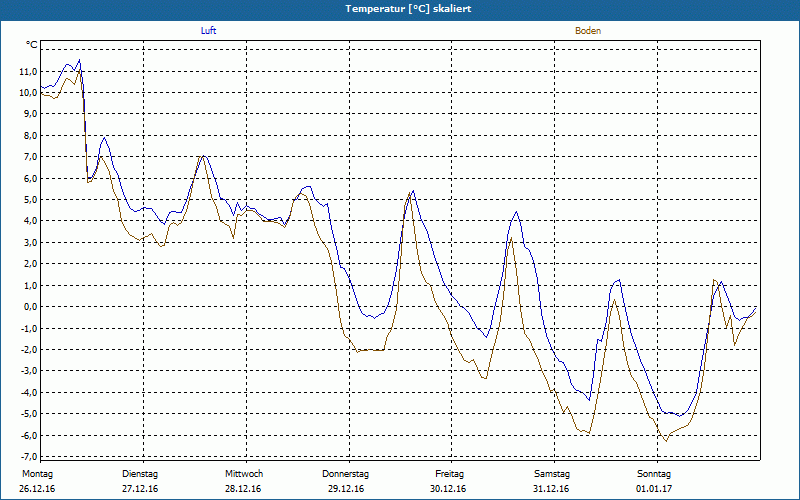Click the 8,0 y-axis value

click(x=30, y=136)
